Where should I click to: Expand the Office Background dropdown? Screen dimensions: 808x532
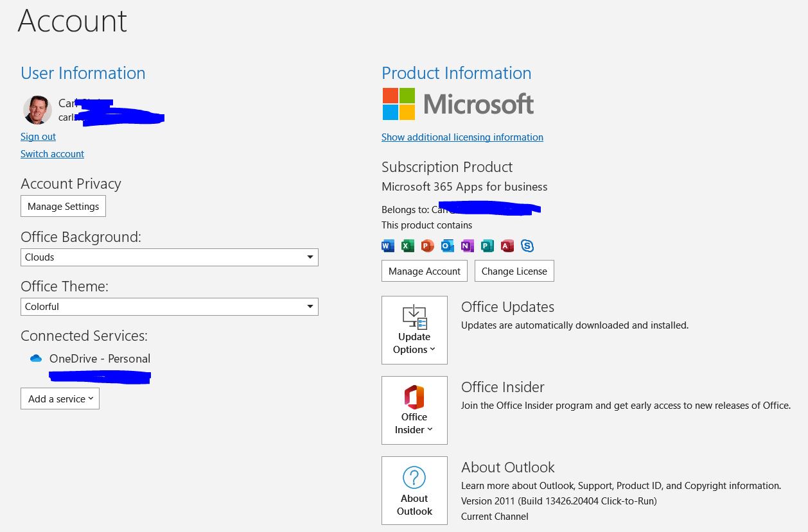pyautogui.click(x=170, y=257)
